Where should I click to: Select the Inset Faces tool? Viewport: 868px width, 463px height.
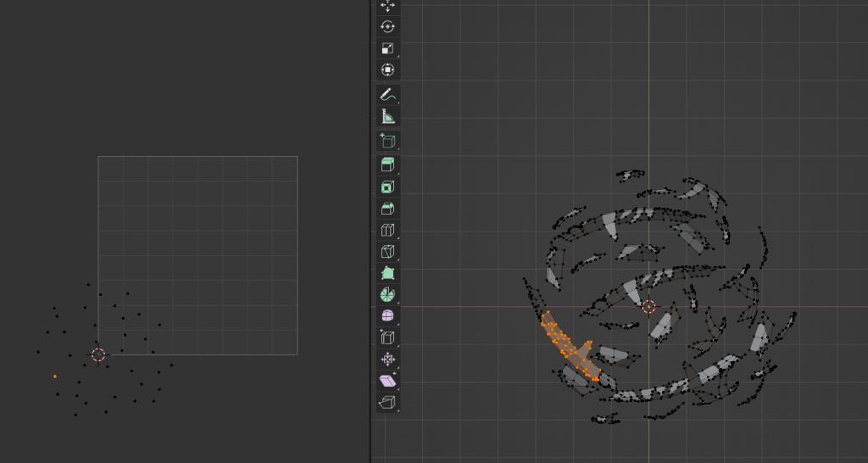tap(387, 187)
